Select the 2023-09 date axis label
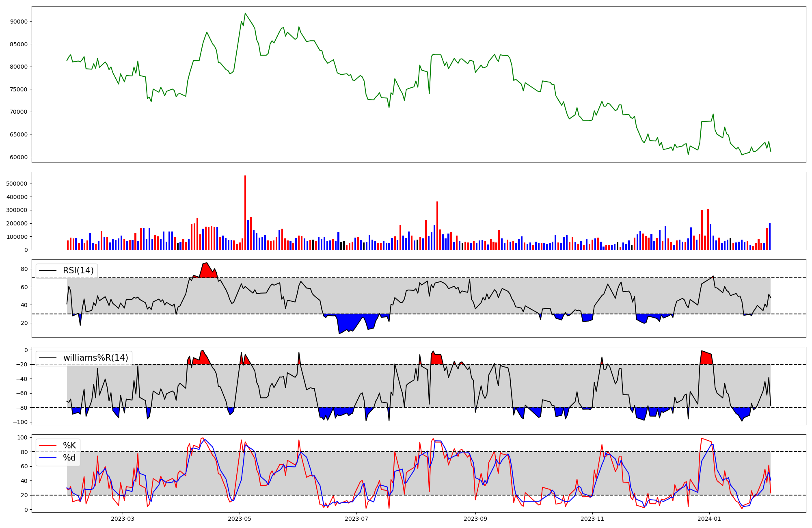This screenshot has height=528, width=812. pyautogui.click(x=475, y=519)
